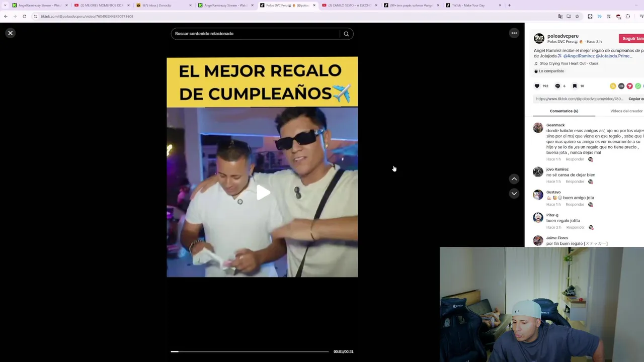Screen dimensions: 644x362
Task: Click the red send-to-friends icon
Action: [x=629, y=86]
